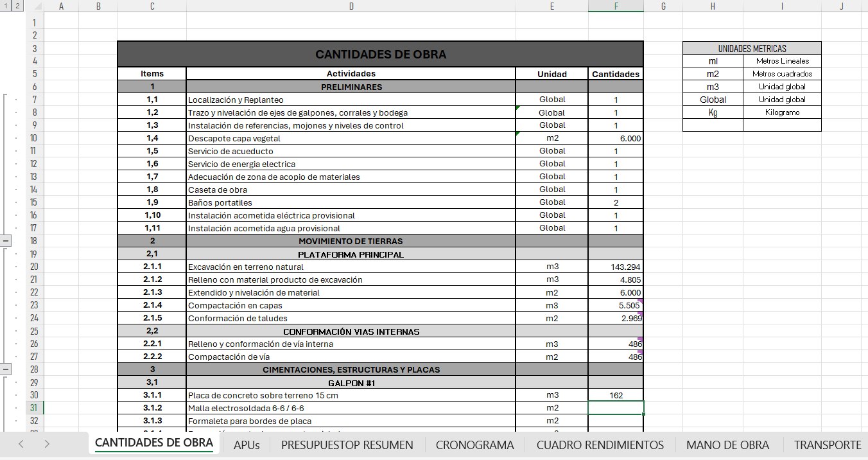Viewport: 868px width, 460px height.
Task: Select 'Baños portatiles' cell
Action: click(351, 202)
